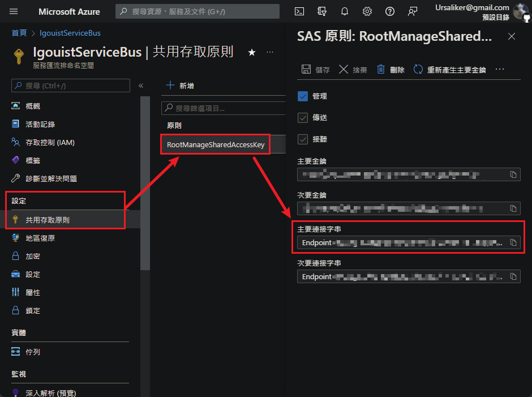This screenshot has height=397, width=532.
Task: Toggle the 管理 checkbox
Action: pos(303,96)
